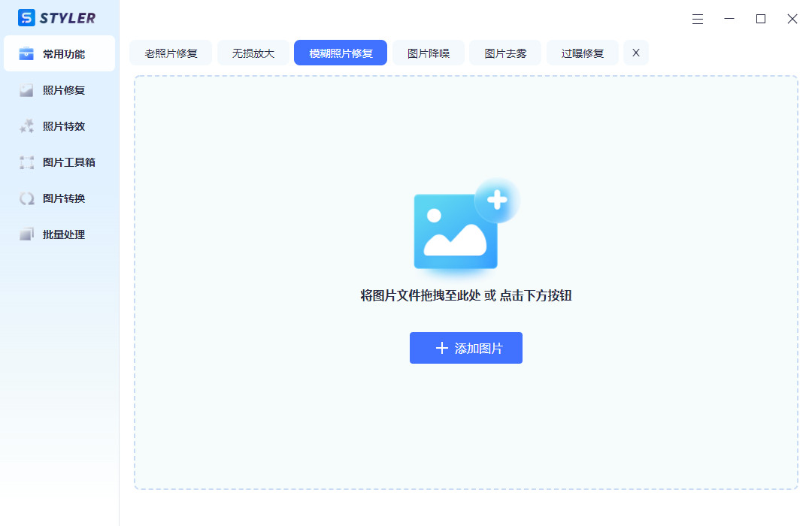
Task: Click the 添加图片 button
Action: coord(465,348)
